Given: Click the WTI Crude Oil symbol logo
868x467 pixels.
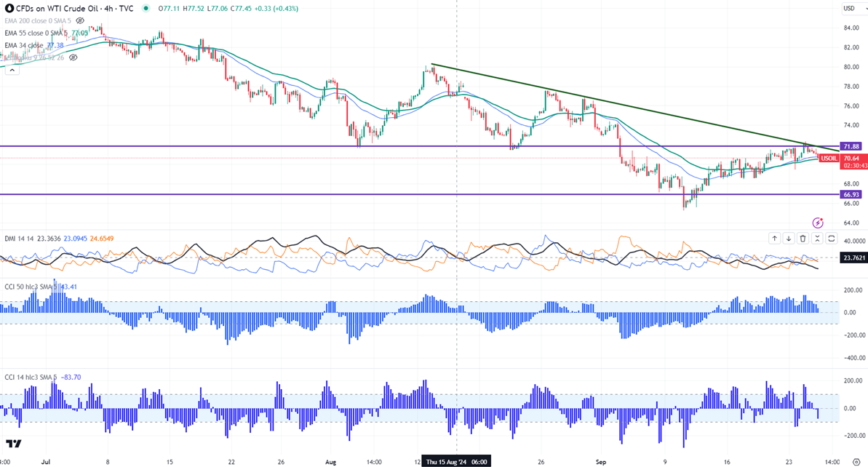Looking at the screenshot, I should pyautogui.click(x=9, y=8).
